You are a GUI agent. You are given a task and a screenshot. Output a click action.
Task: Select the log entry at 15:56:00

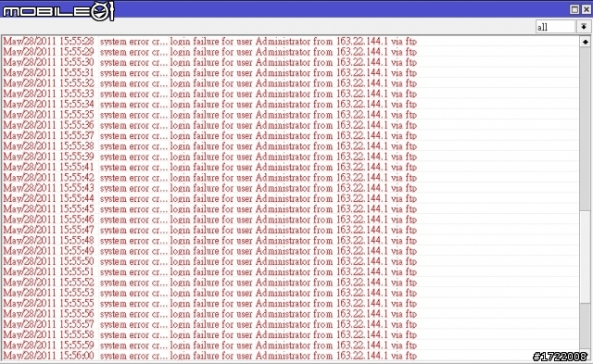pos(290,356)
